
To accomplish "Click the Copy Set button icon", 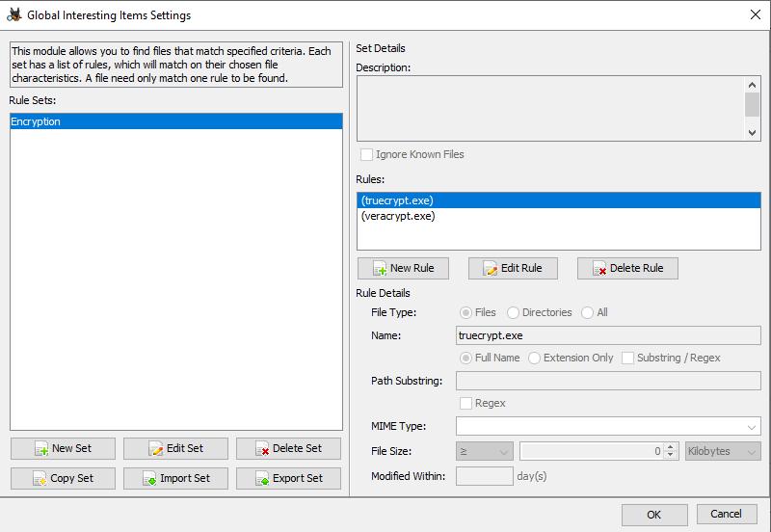I will [40, 479].
